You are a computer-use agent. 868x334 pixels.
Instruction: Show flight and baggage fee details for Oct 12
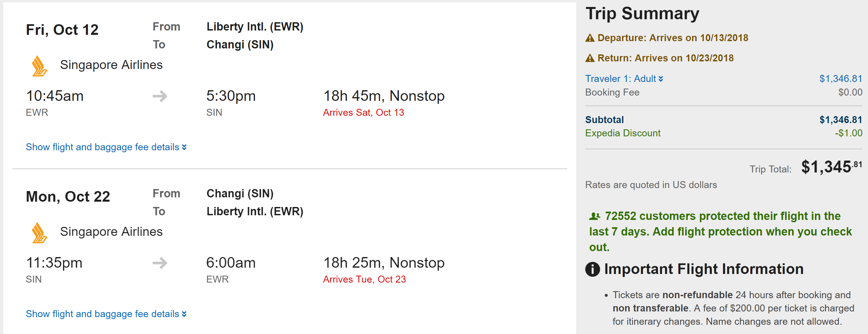[106, 147]
